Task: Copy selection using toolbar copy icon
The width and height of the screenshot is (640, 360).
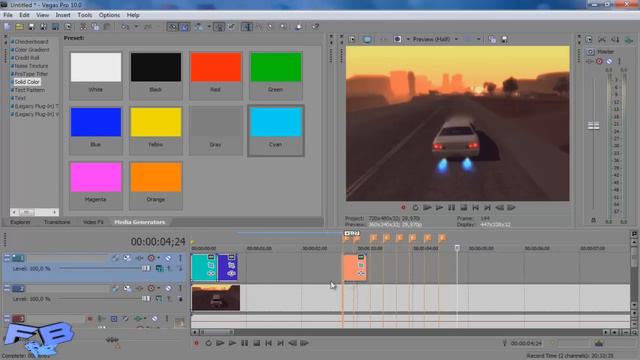Action: click(x=95, y=27)
